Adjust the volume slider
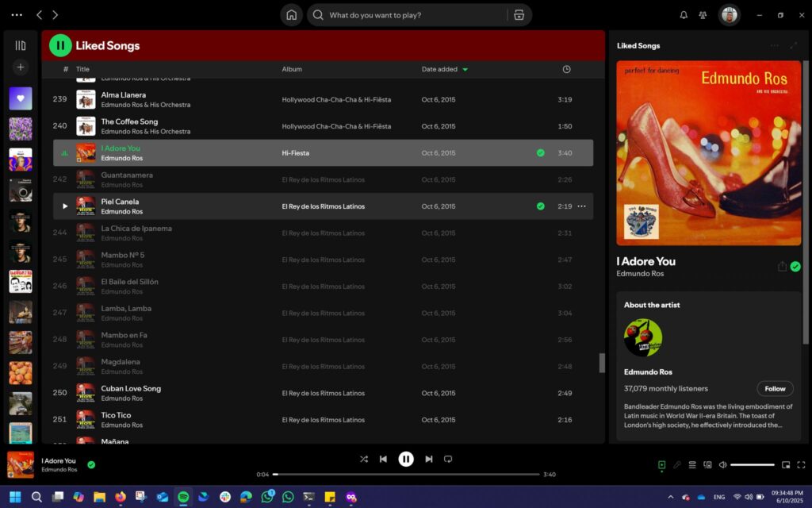 tap(752, 464)
